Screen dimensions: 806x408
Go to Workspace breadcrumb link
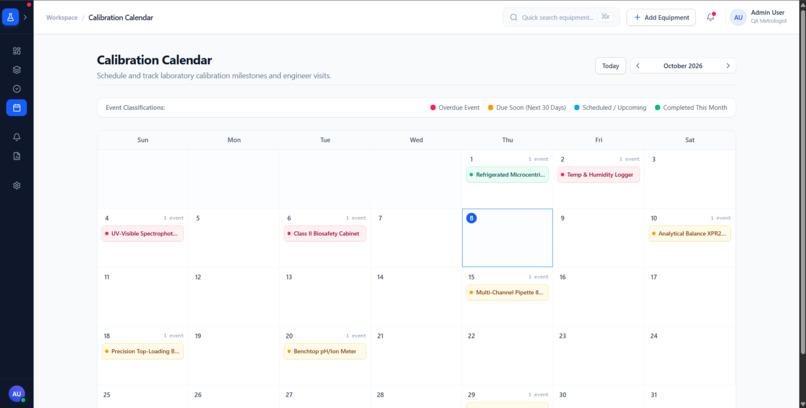click(x=62, y=17)
